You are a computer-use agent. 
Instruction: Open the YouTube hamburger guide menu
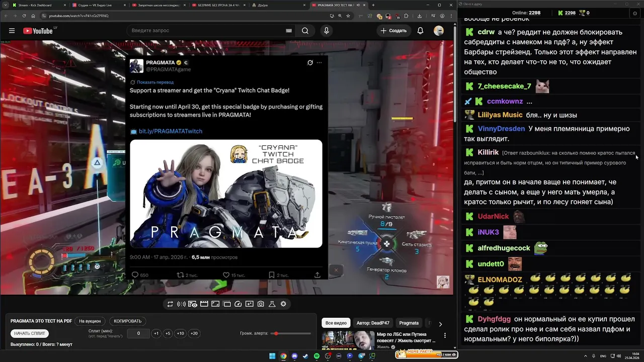click(x=12, y=31)
